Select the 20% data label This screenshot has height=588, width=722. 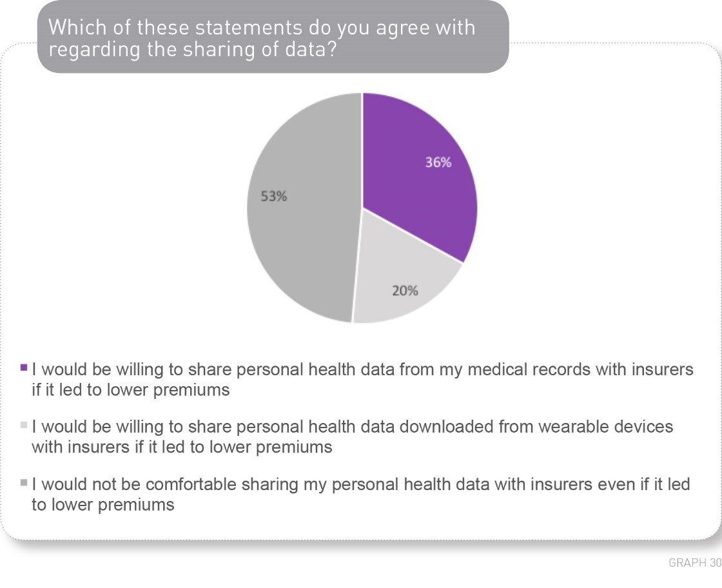pos(405,291)
